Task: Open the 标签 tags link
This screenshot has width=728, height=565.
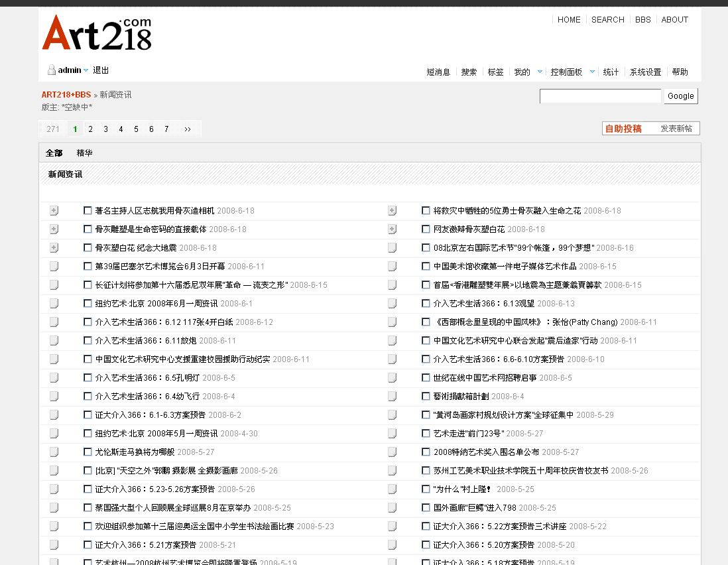Action: point(495,72)
